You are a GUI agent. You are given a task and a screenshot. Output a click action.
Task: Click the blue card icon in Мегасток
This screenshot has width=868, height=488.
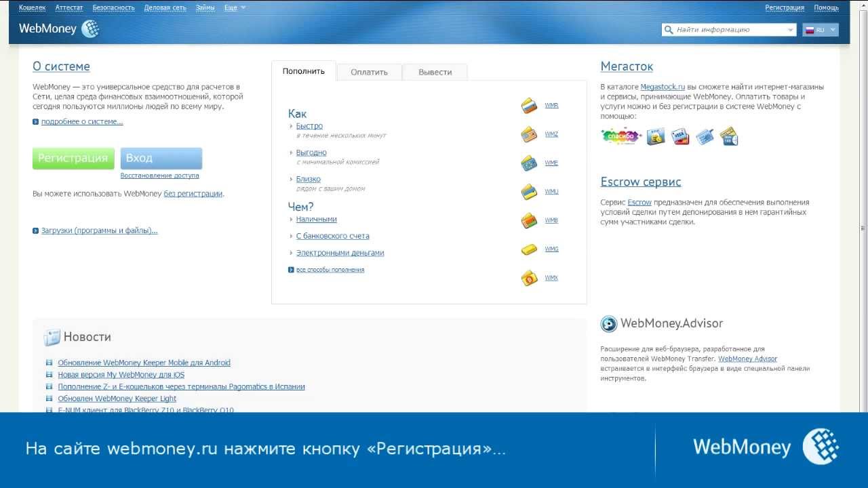click(705, 137)
